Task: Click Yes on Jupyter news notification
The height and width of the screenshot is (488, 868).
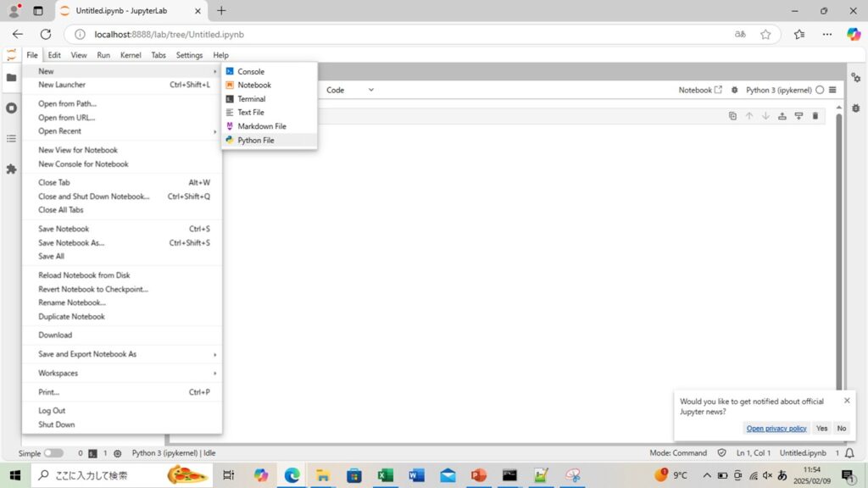Action: click(x=821, y=428)
